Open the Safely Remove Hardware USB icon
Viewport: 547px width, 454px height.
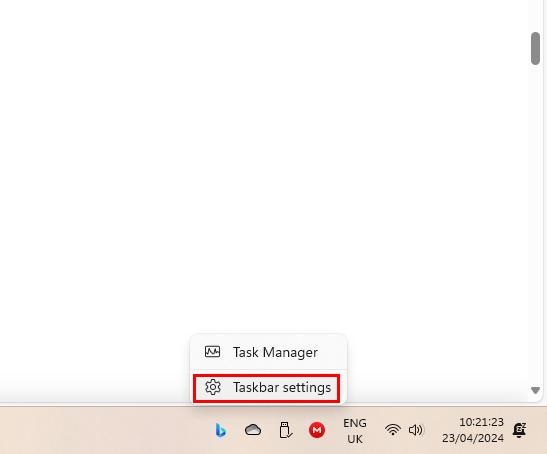tap(285, 430)
